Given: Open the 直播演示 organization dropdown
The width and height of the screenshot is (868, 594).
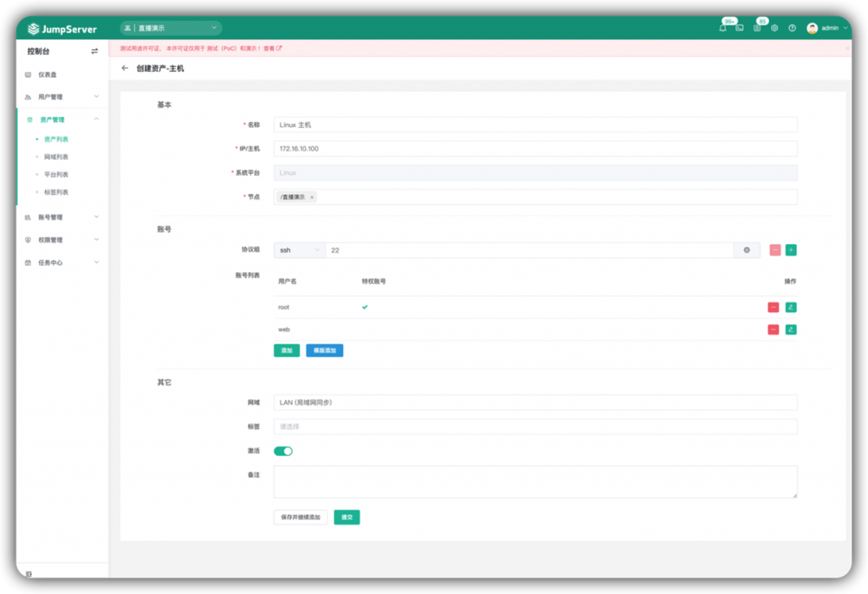Looking at the screenshot, I should coord(171,28).
